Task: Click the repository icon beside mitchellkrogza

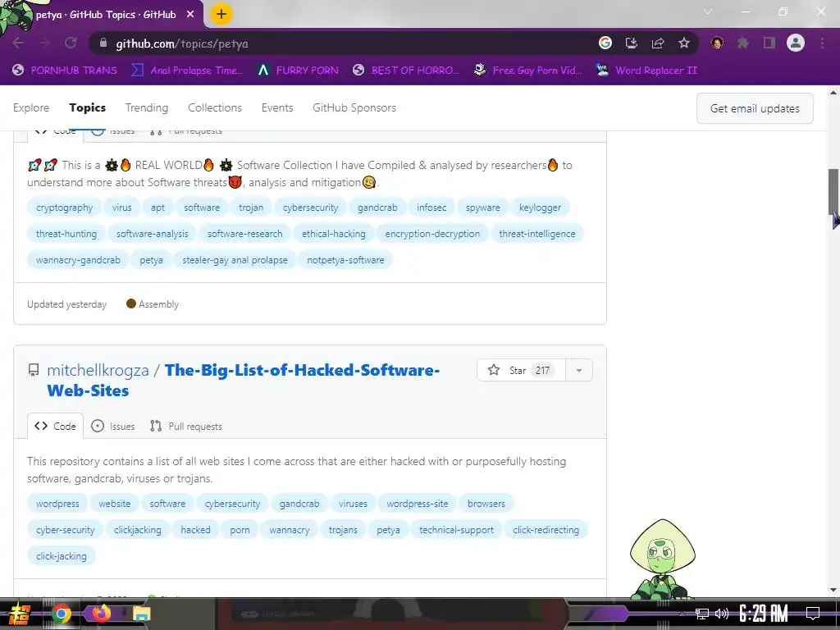Action: click(34, 370)
